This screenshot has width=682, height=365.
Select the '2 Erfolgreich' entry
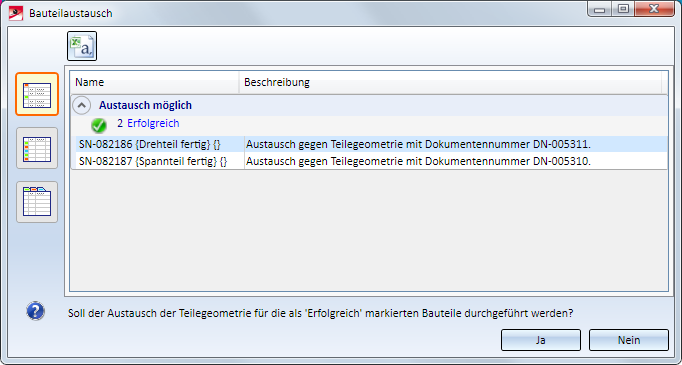click(x=148, y=124)
